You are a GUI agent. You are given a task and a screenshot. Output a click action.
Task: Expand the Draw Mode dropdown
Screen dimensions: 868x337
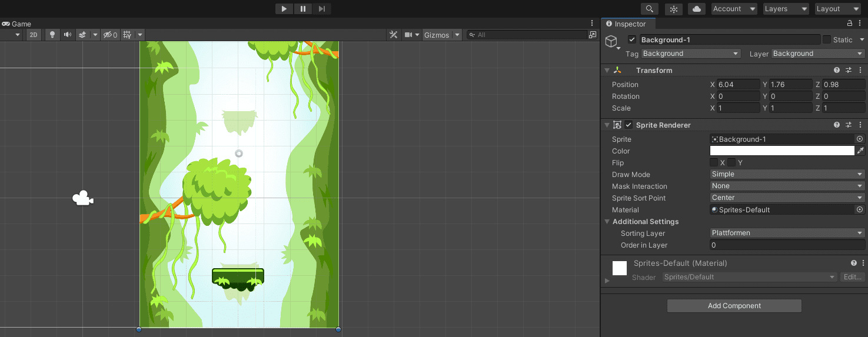787,174
